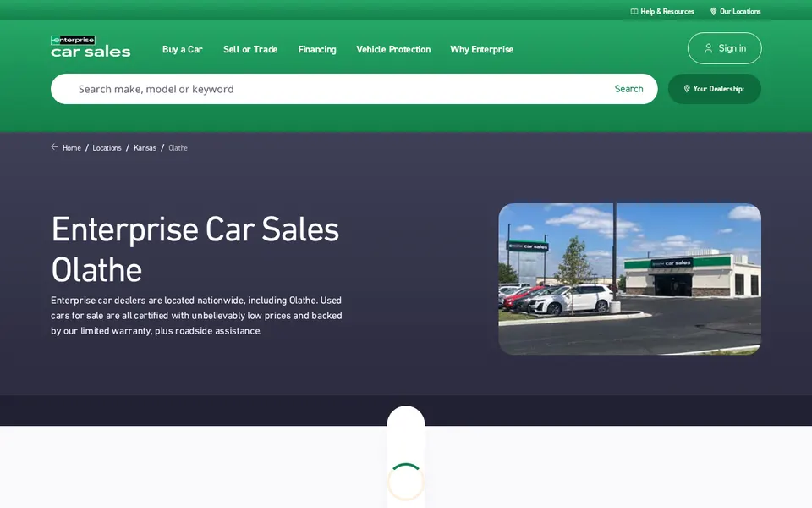Click the Olathe breadcrumb text
The width and height of the screenshot is (812, 508).
(x=178, y=147)
